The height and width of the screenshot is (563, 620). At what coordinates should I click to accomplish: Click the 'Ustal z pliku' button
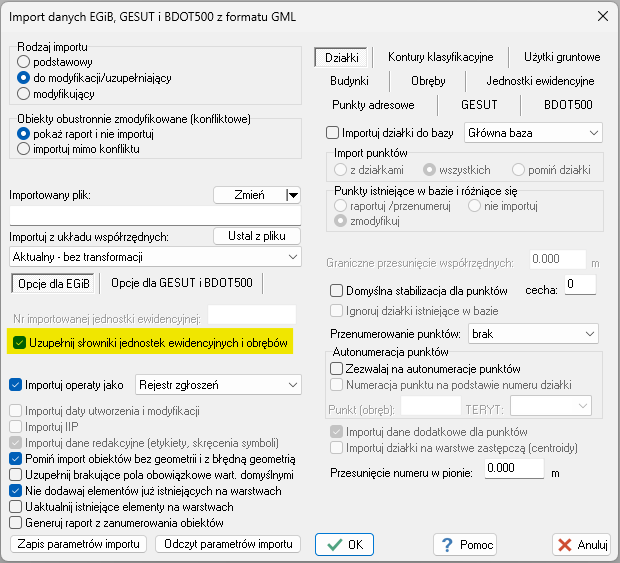click(257, 236)
